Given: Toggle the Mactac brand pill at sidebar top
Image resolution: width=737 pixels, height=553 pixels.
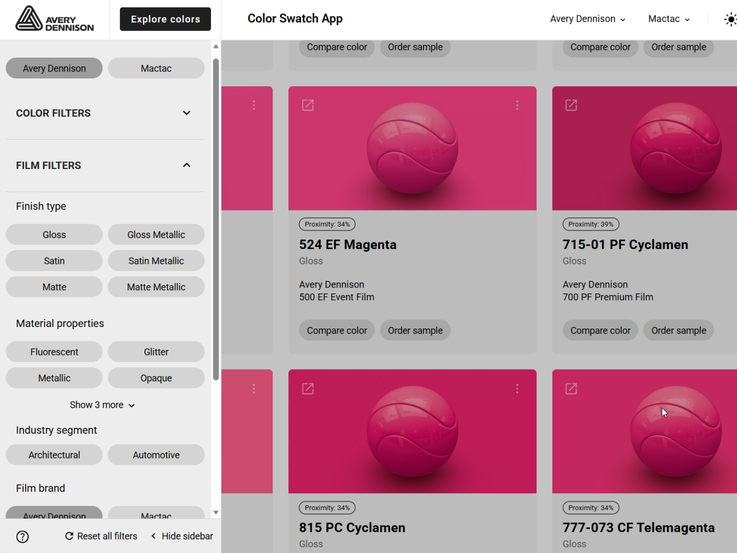Looking at the screenshot, I should pos(156,68).
